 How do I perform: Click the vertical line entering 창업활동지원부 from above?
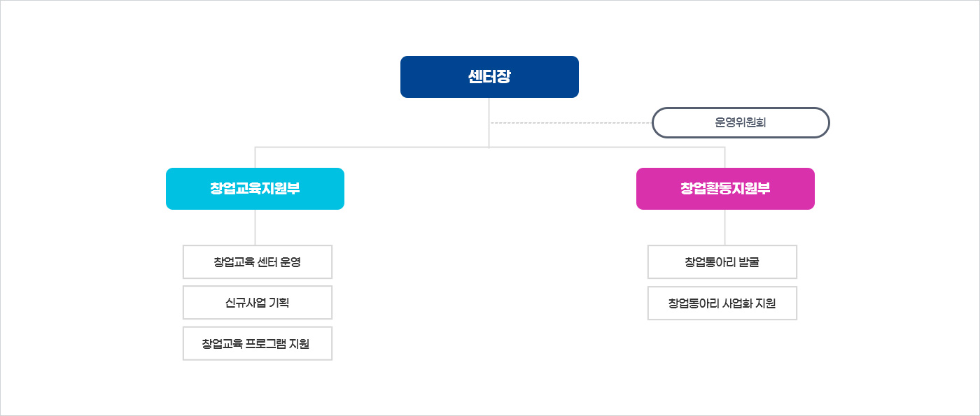click(x=724, y=158)
